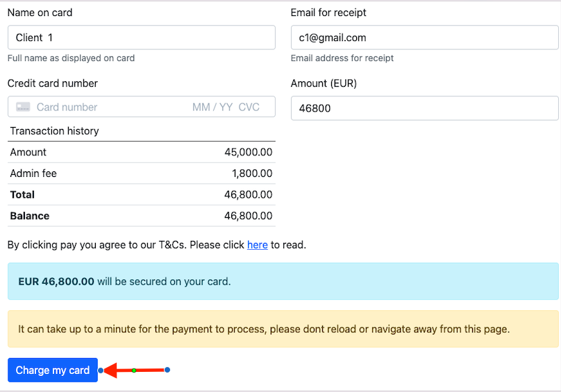Select the Total row showing 46,800.00
This screenshot has width=561, height=392.
(141, 195)
